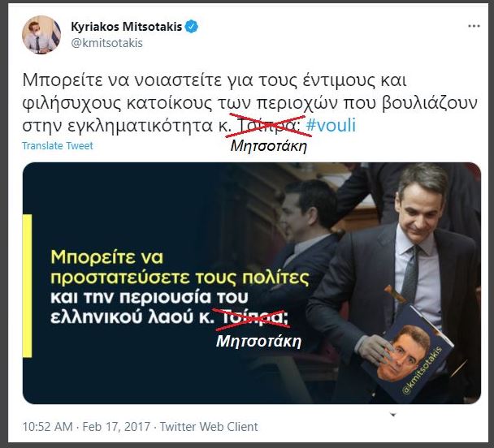
Task: Click the yellow vertical bar on image
Action: [28, 286]
